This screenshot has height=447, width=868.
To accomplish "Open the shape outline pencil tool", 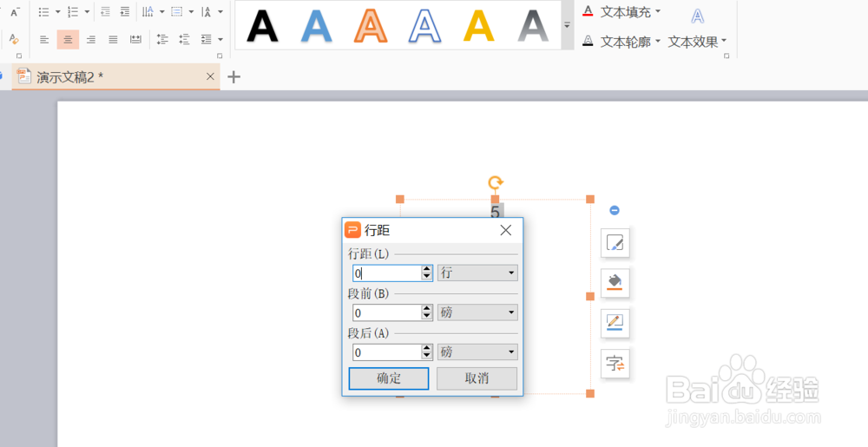I will point(615,323).
